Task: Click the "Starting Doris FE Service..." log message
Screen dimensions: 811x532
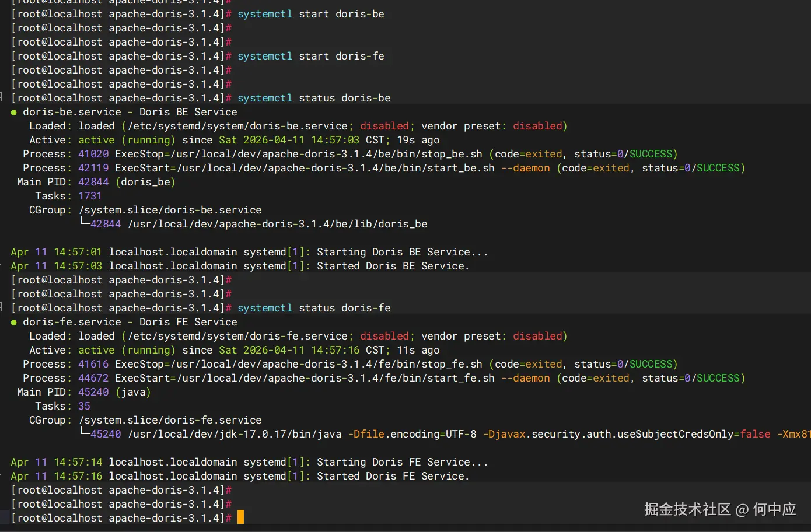Action: coord(402,462)
